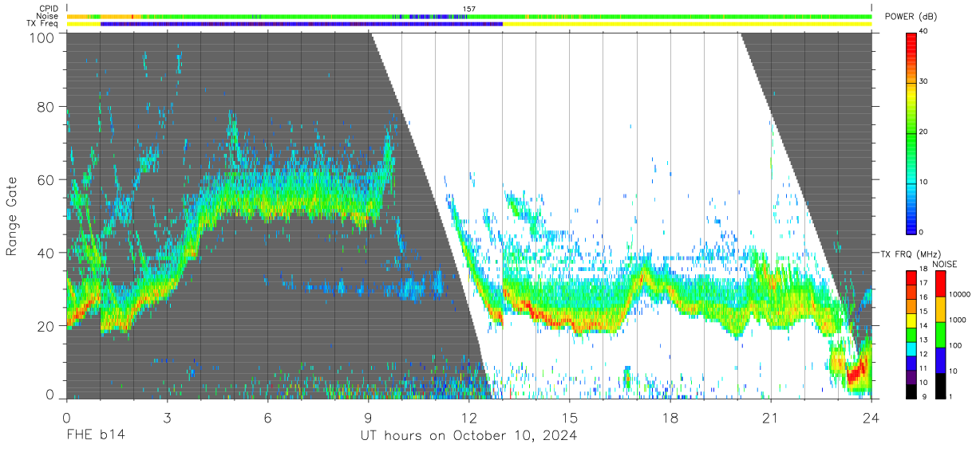Click the UT hours on October 10, 2024 title
Image resolution: width=980 pixels, height=452 pixels.
point(468,436)
